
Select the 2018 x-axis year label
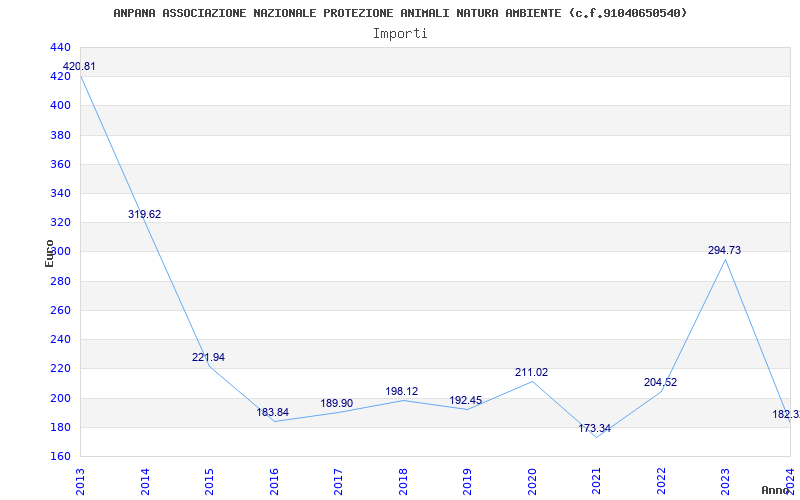point(403,482)
